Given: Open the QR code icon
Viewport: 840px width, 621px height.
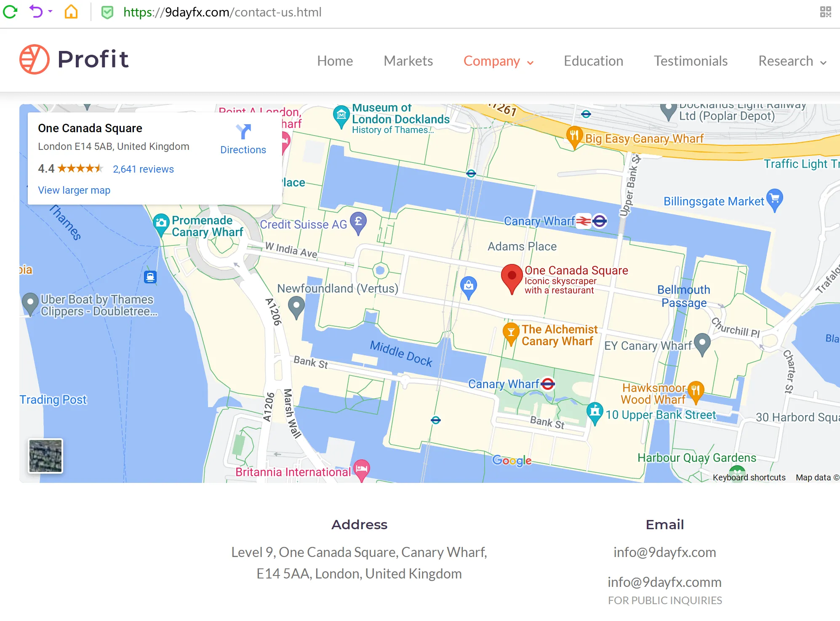Looking at the screenshot, I should (x=826, y=12).
